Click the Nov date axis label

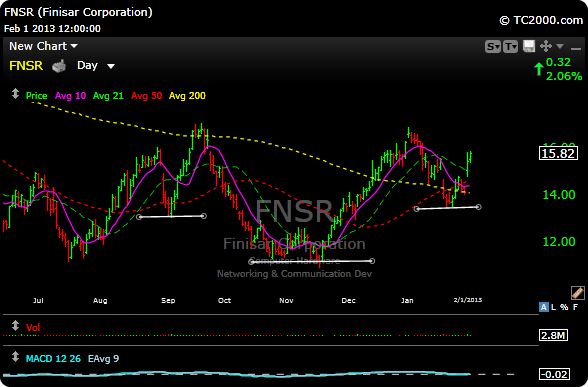pyautogui.click(x=286, y=300)
